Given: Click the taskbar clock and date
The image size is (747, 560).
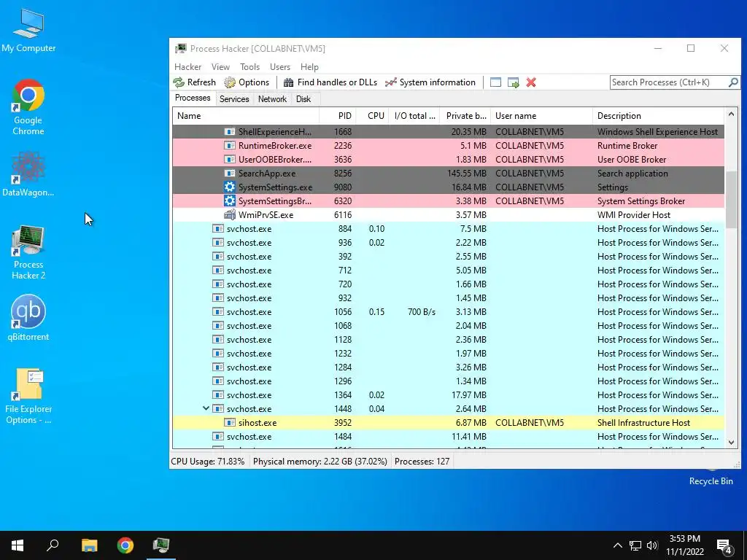Looking at the screenshot, I should coord(684,545).
